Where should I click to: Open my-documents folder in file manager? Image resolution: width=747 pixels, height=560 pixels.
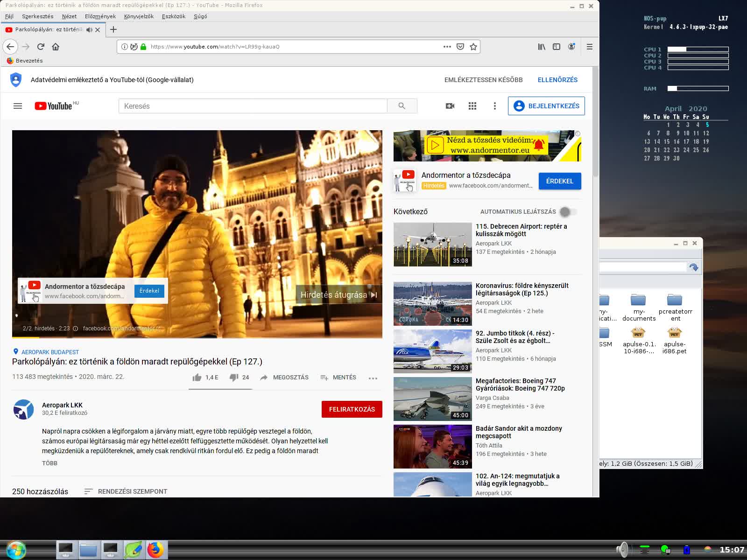click(639, 308)
